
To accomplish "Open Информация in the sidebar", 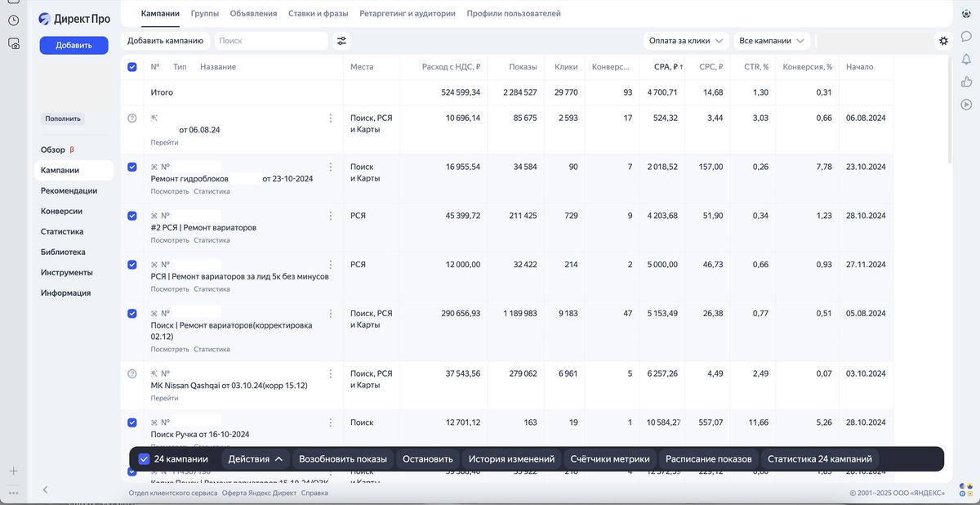I will (65, 293).
